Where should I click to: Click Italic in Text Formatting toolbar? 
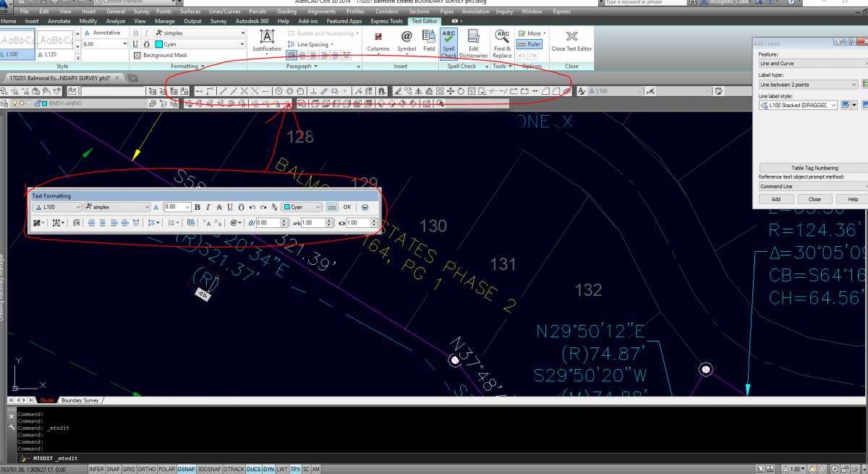(208, 207)
